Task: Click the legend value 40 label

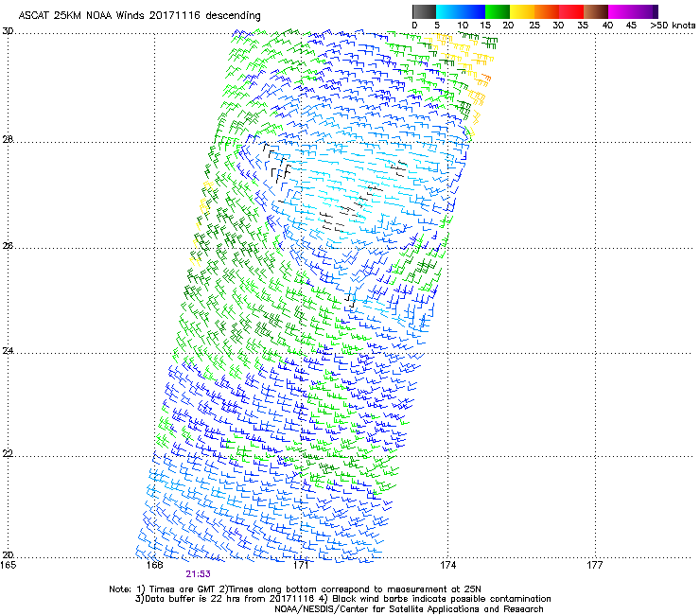Action: (607, 26)
